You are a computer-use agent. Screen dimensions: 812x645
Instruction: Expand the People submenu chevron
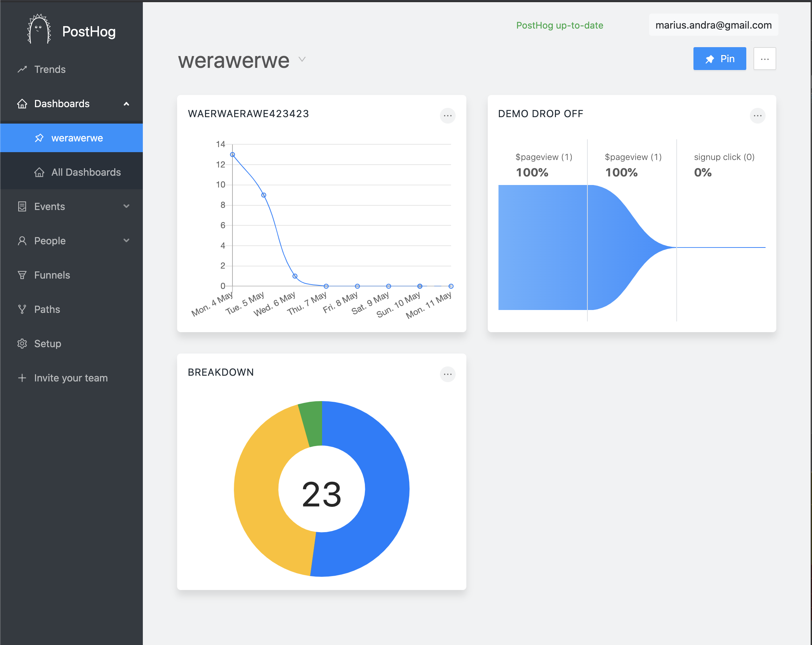[126, 241]
